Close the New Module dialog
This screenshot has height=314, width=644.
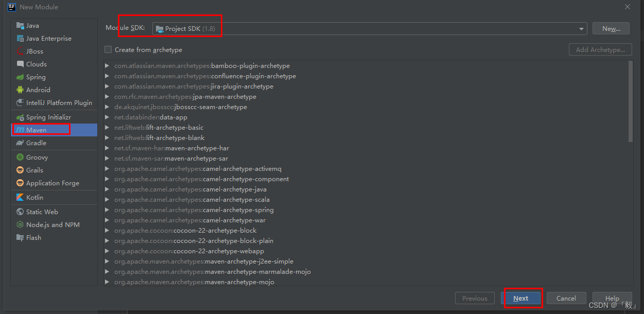(628, 7)
